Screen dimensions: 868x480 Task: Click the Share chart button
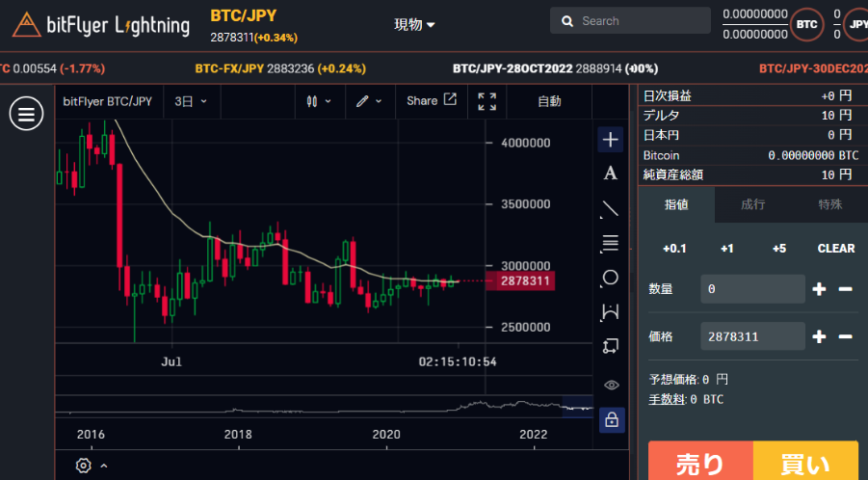(432, 101)
